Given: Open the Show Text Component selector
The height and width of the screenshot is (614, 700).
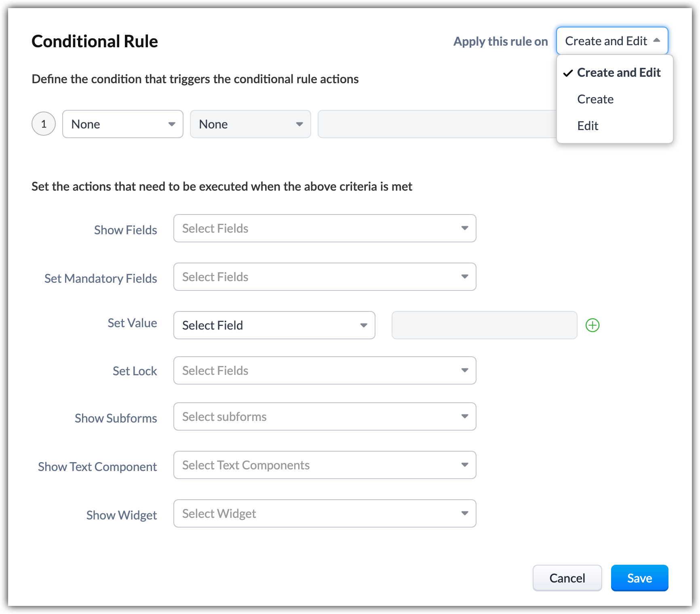Looking at the screenshot, I should [x=325, y=465].
